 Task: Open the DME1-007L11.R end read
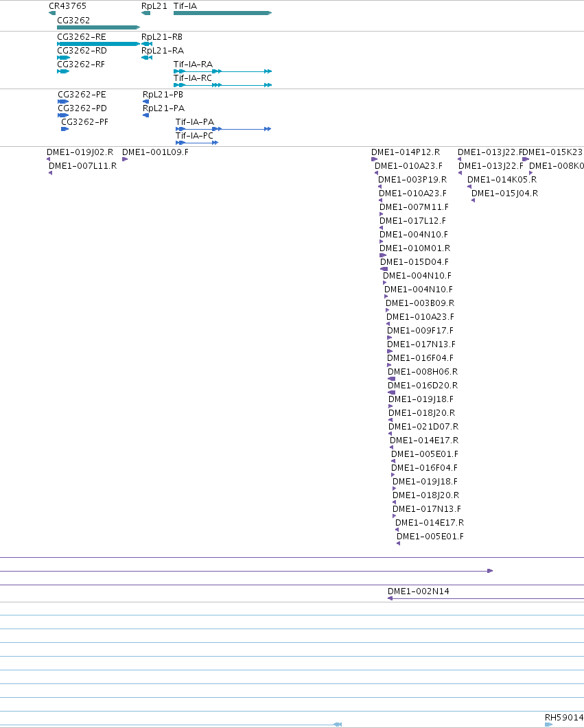(x=50, y=173)
